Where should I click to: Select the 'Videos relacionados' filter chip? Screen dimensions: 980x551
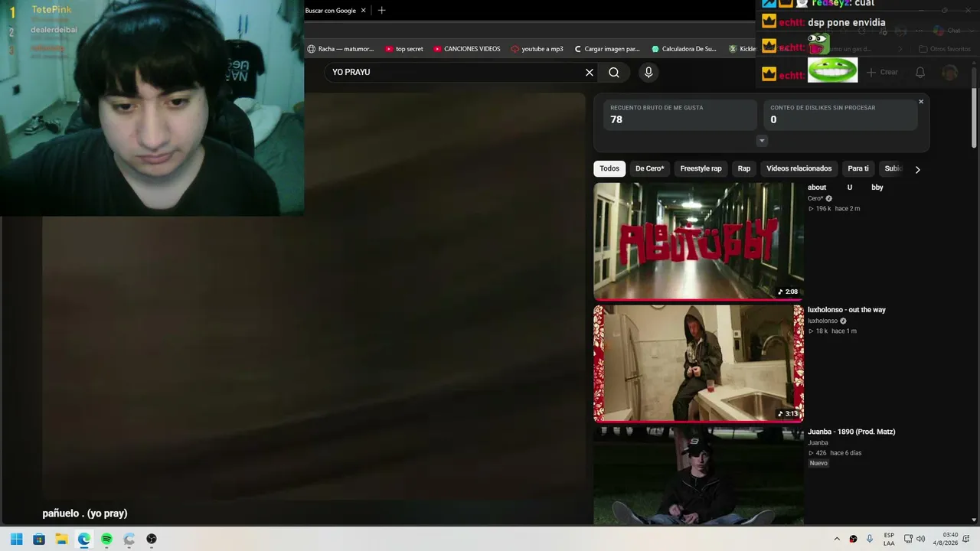click(799, 169)
